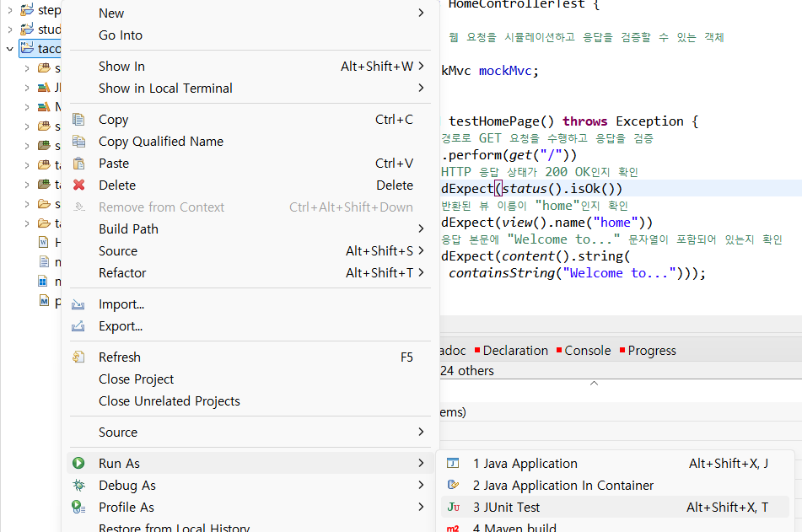The image size is (802, 532).
Task: Click the Copy icon in the context menu
Action: [x=78, y=119]
